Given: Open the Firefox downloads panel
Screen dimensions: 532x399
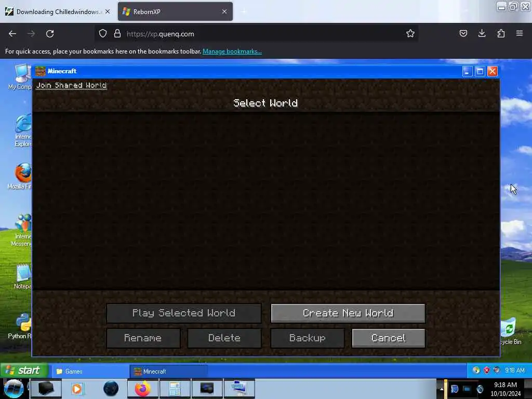Looking at the screenshot, I should click(x=482, y=33).
